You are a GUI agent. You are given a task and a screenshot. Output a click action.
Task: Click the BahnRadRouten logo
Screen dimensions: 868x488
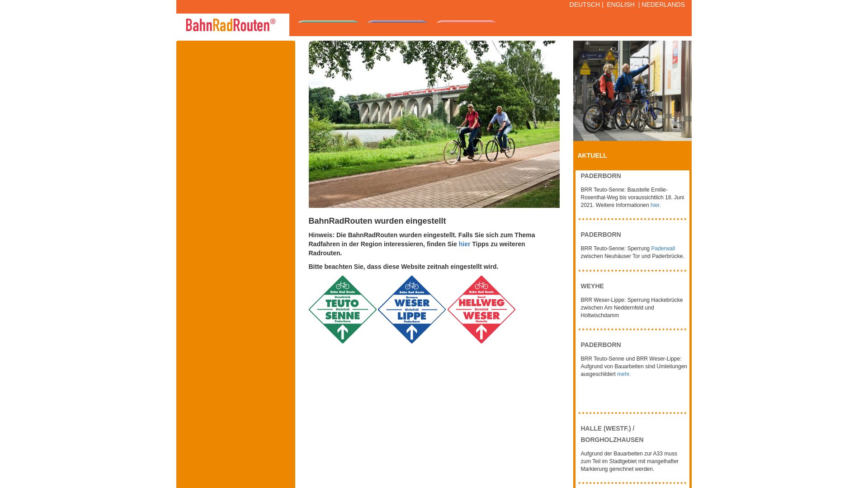click(231, 25)
